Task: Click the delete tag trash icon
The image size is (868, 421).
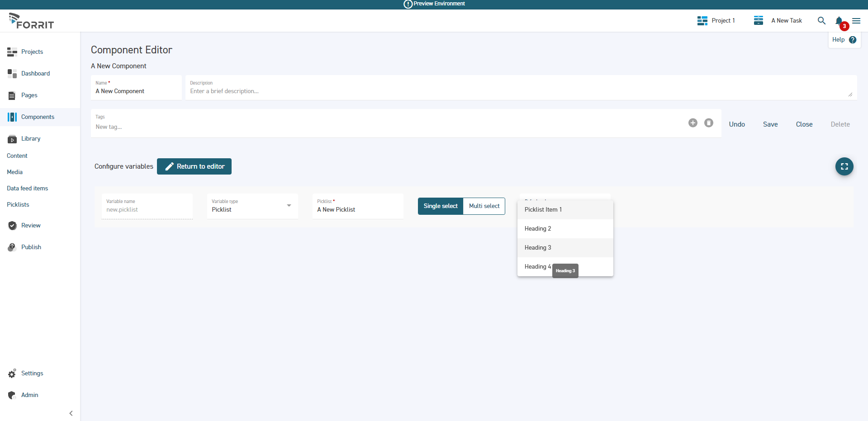Action: coord(708,123)
